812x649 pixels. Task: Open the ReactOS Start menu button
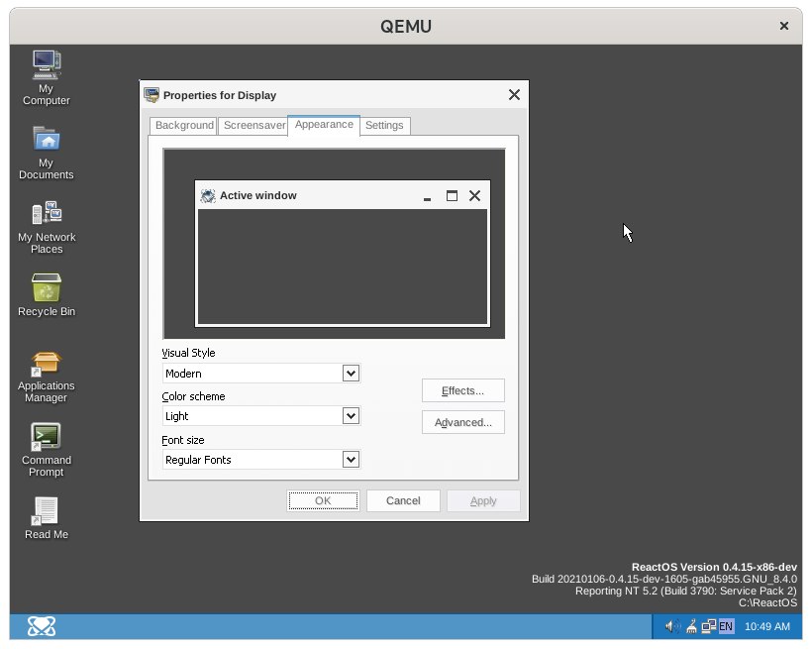coord(42,626)
